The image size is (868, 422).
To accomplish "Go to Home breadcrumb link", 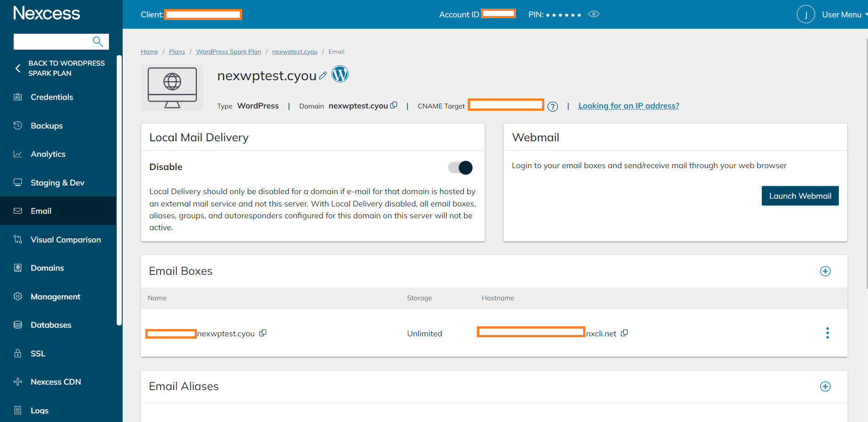I will click(x=149, y=52).
